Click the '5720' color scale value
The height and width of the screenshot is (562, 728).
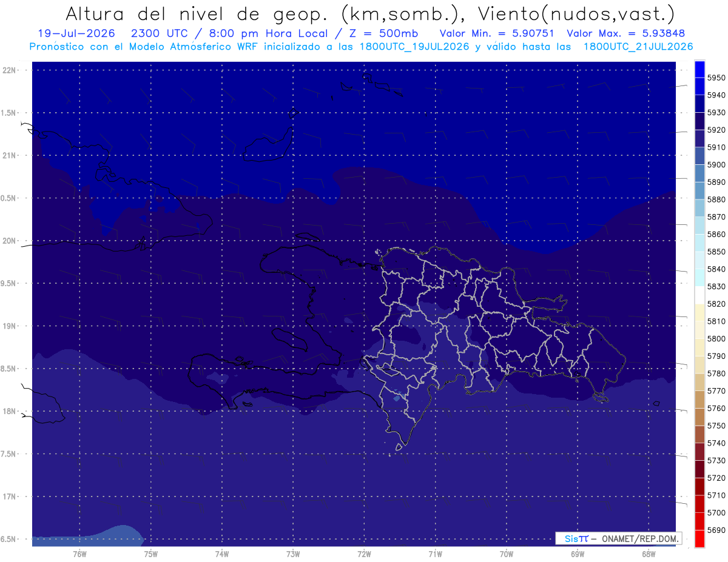click(716, 478)
